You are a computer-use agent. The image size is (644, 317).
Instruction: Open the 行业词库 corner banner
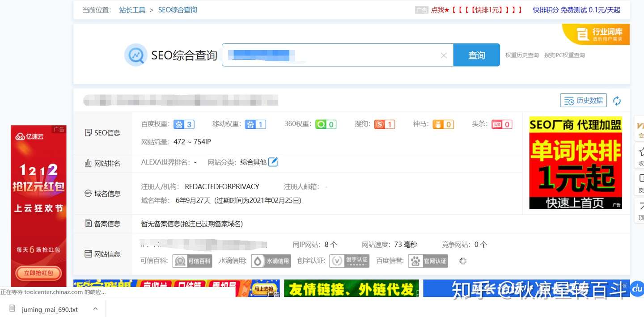tap(597, 34)
